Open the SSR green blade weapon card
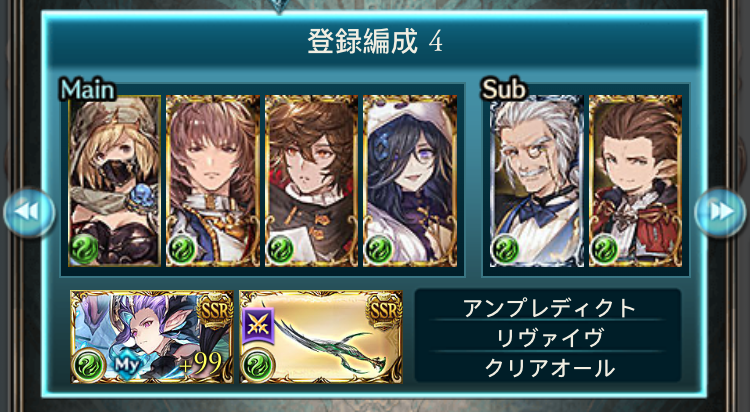This screenshot has height=412, width=750. pos(321,337)
